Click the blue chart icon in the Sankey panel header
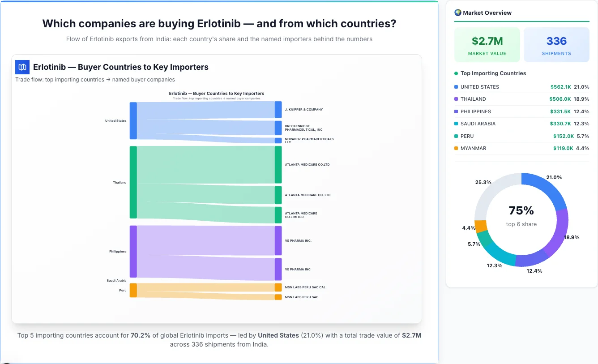Viewport: 598px width, 364px height. coord(22,67)
